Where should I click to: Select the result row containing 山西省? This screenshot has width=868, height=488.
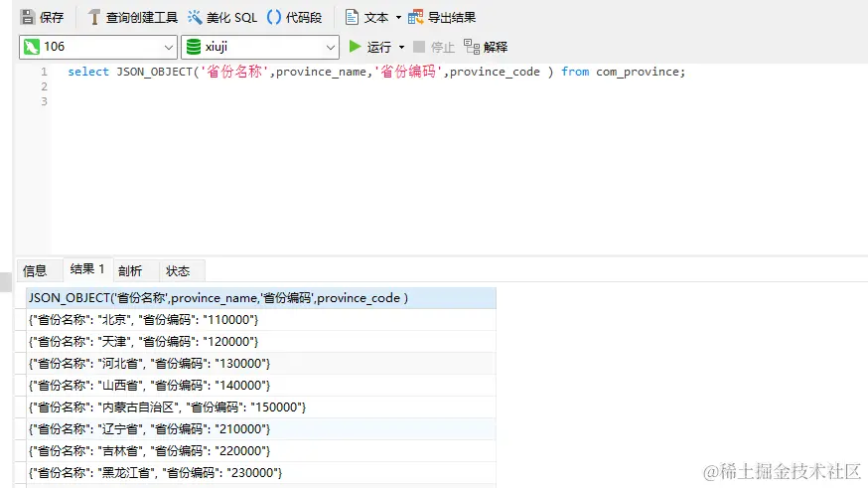[261, 386]
